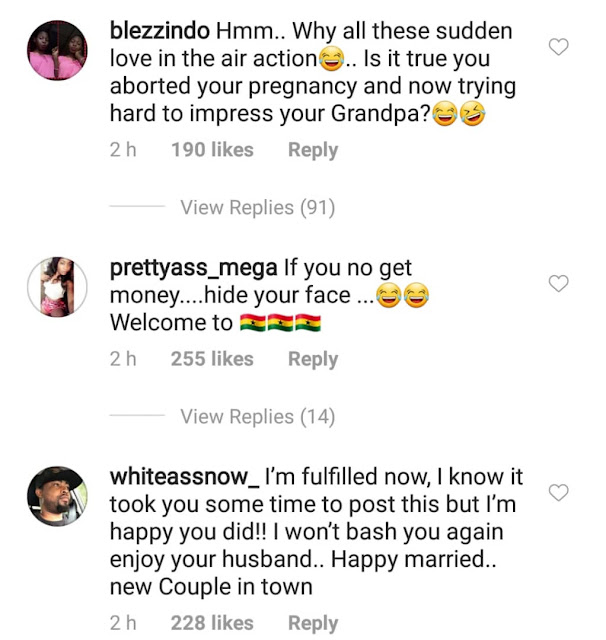This screenshot has height=640, width=606.
Task: Open prettyass_mega's profile picture
Action: click(57, 287)
